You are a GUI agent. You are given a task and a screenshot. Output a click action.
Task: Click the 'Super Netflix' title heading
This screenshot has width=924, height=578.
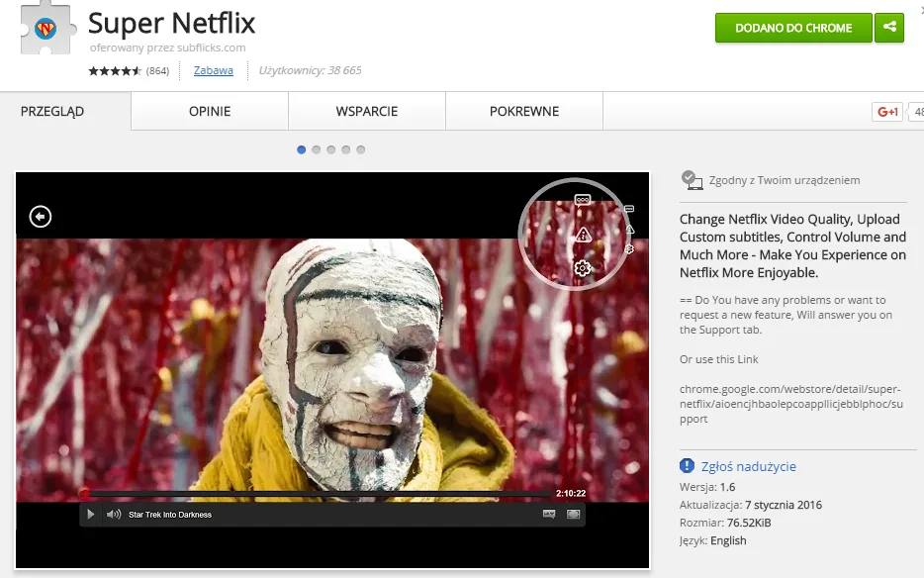pos(171,23)
